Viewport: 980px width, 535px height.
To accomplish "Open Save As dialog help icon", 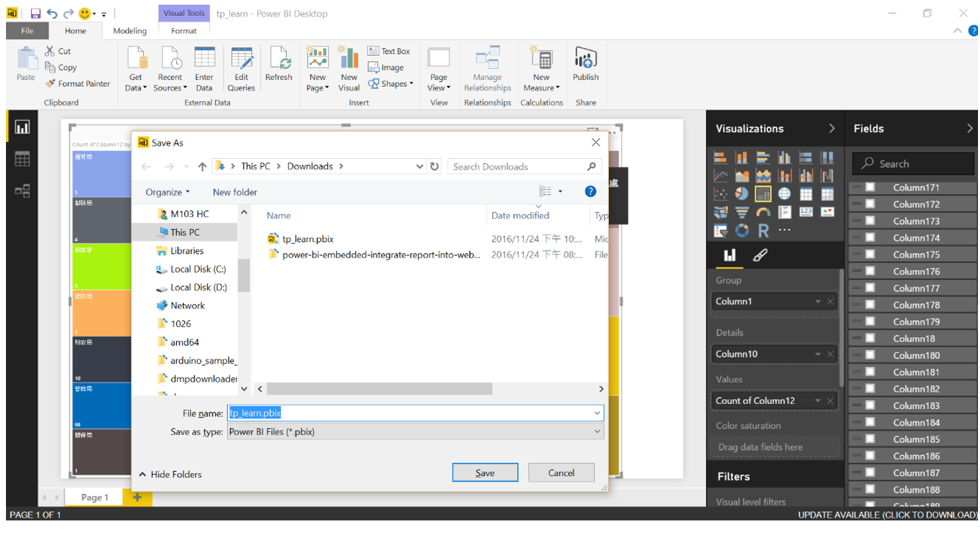I will click(590, 191).
